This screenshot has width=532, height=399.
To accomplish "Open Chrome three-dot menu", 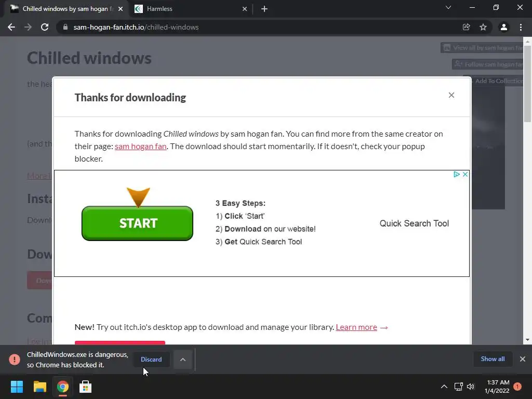I will [521, 27].
